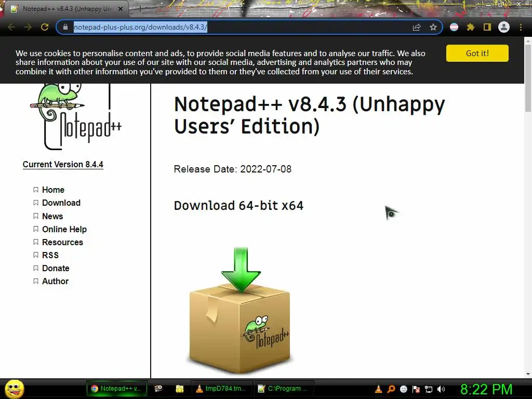The width and height of the screenshot is (532, 399).
Task: Open the Author sidebar link
Action: click(55, 281)
